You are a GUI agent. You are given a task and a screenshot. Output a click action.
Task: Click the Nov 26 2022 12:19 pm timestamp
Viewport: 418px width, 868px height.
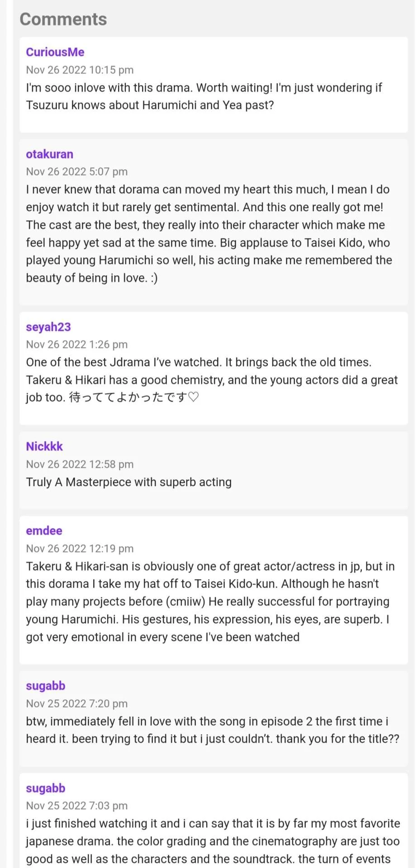point(80,548)
